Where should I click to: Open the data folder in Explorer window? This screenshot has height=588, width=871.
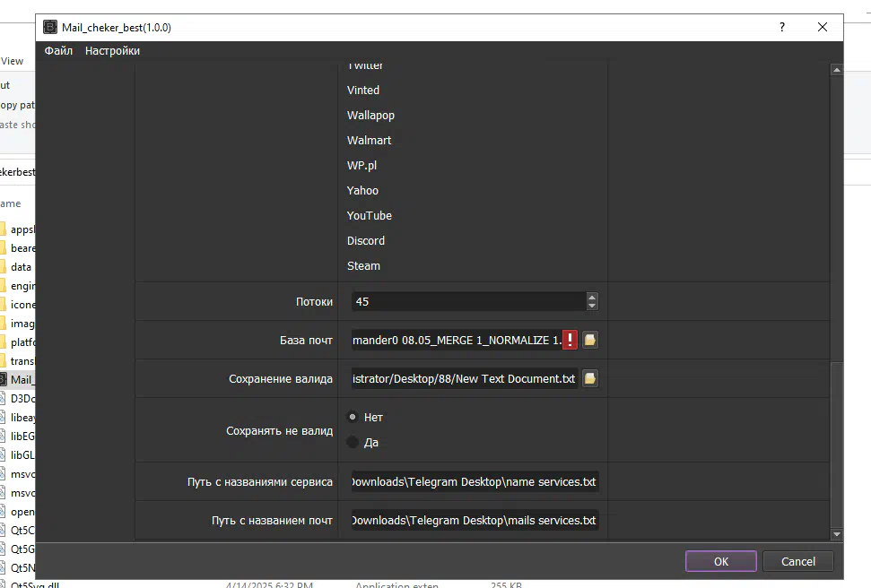tap(21, 267)
